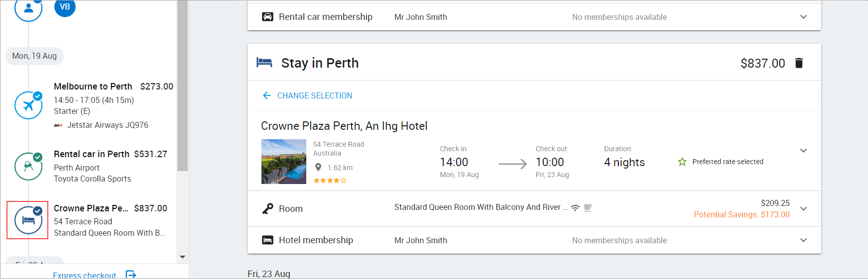
Task: Click Standard Queen Room With Balcony text
Action: [481, 207]
